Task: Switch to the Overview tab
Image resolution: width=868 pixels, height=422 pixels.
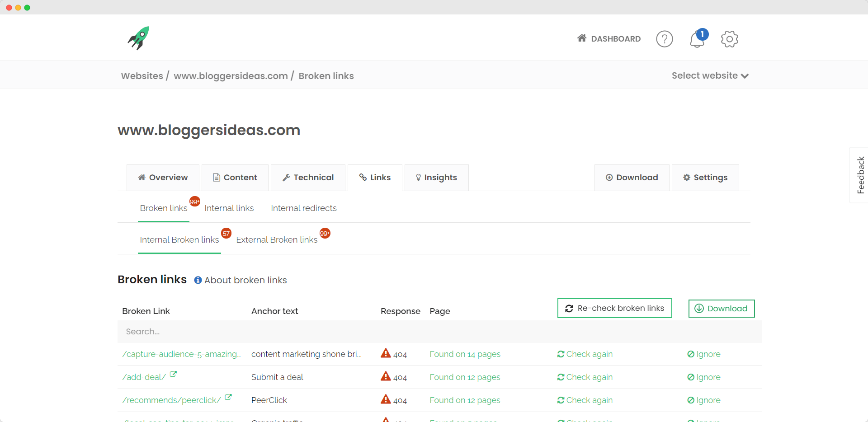Action: click(x=163, y=178)
